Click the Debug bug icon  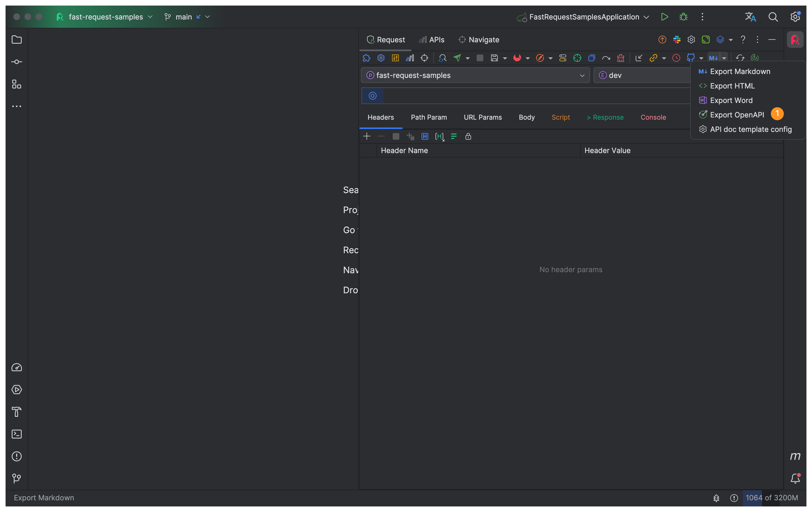pos(683,17)
